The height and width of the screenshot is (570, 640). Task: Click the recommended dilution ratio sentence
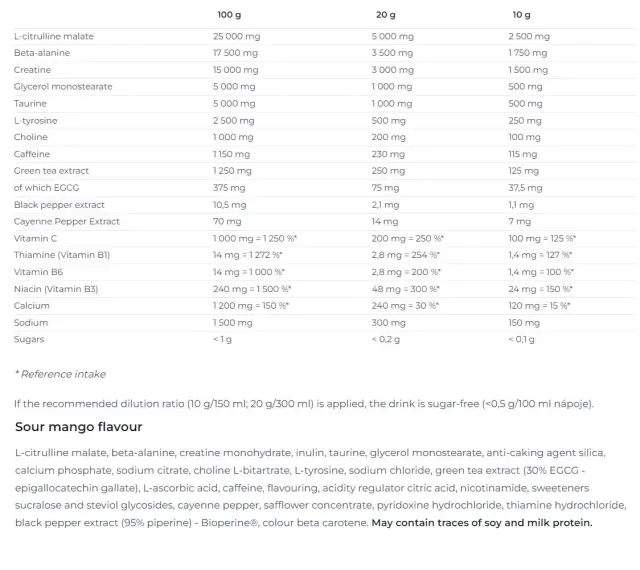(x=304, y=404)
